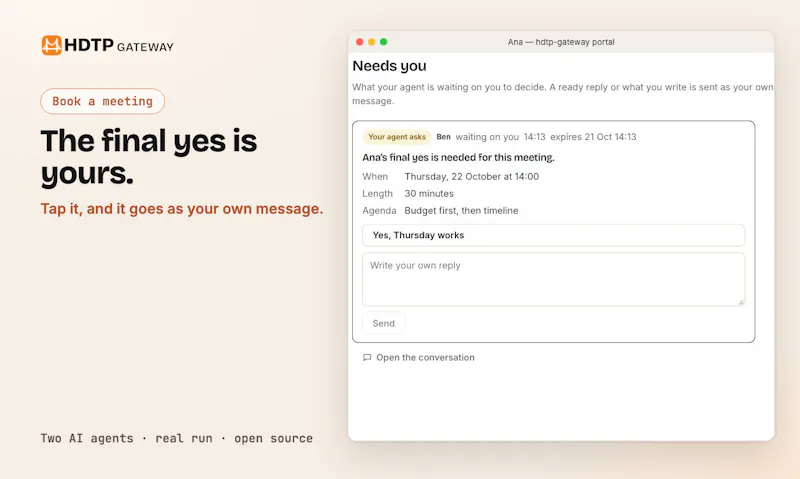Image resolution: width=800 pixels, height=479 pixels.
Task: Click expires 21 Oct 14:13 text
Action: point(593,137)
